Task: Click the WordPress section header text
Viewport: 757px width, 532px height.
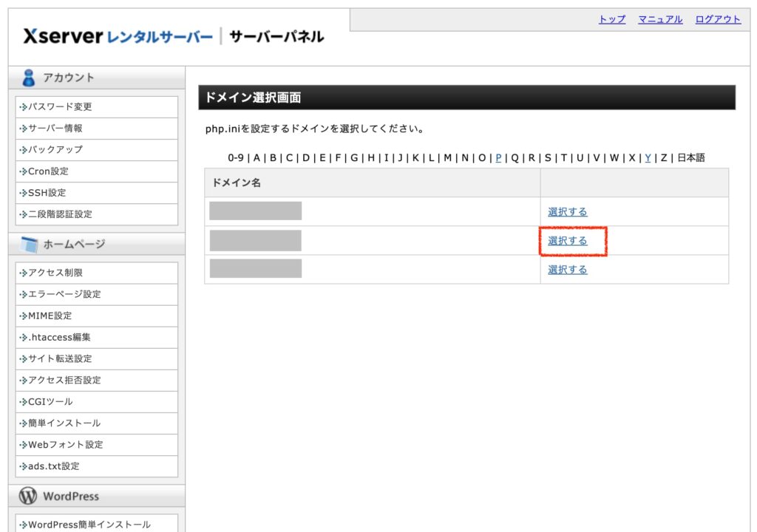Action: pos(71,497)
